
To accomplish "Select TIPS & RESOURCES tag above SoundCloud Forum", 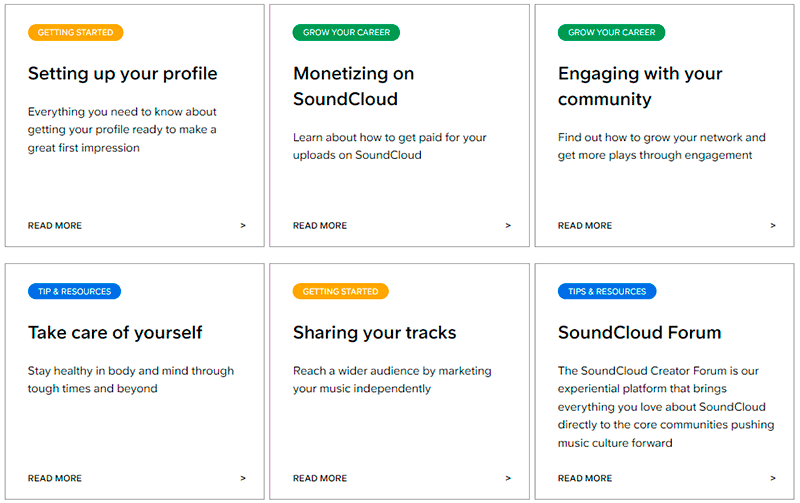I will pyautogui.click(x=607, y=291).
